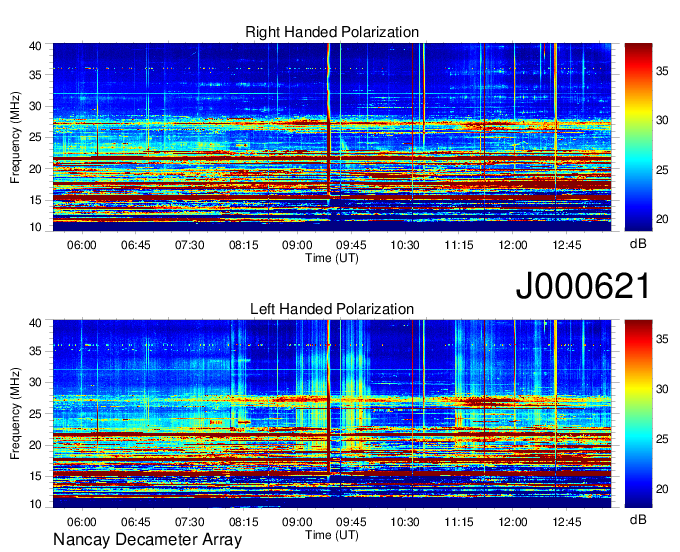Click the 10 MHz tick of Right Handed plot
The image size is (680, 552).
click(35, 227)
